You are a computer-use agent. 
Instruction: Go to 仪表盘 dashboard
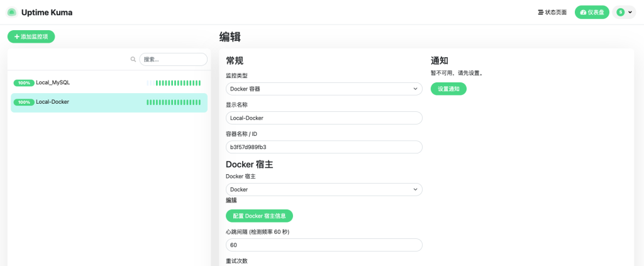[592, 13]
